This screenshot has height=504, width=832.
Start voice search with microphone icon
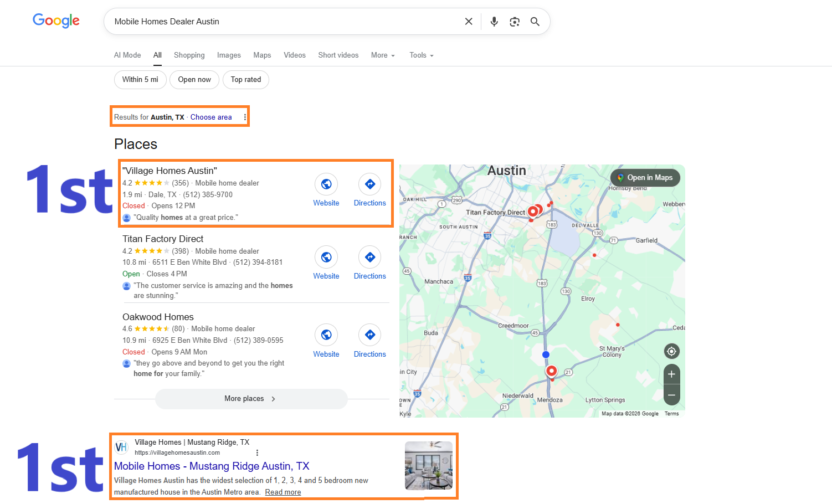tap(494, 22)
